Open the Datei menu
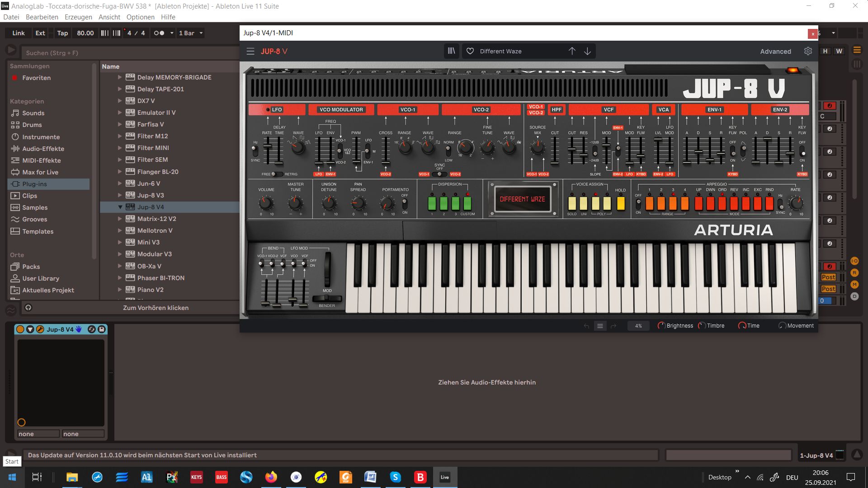This screenshot has height=488, width=868. [x=11, y=17]
